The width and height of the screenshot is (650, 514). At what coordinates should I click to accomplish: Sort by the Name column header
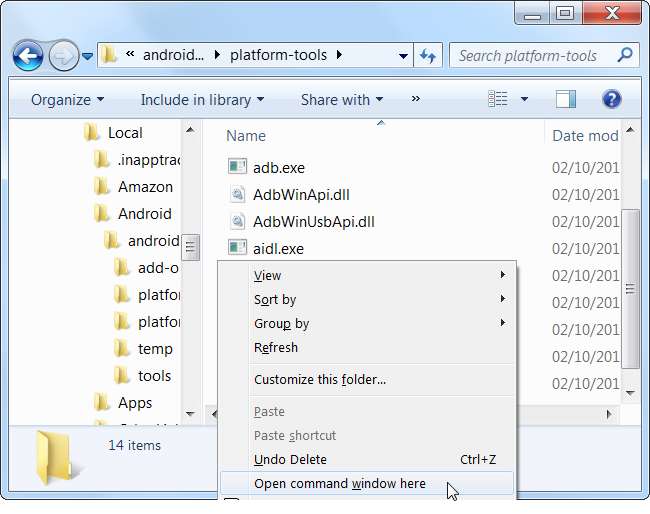(246, 136)
